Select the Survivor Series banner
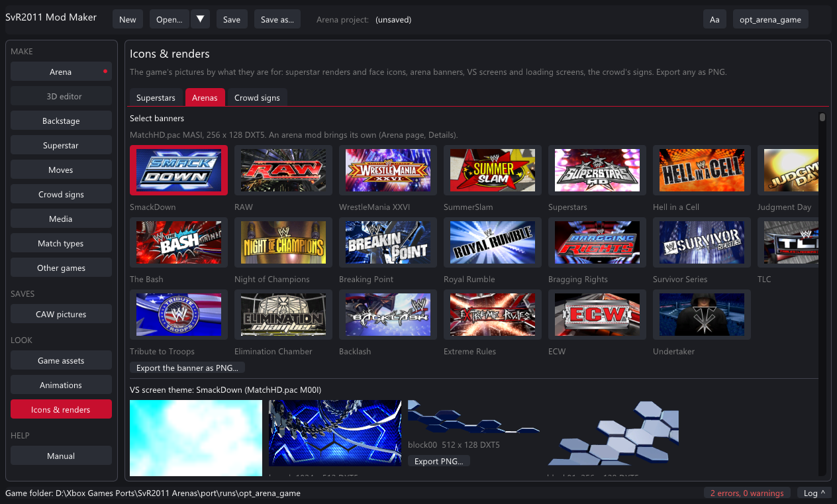 (x=702, y=242)
